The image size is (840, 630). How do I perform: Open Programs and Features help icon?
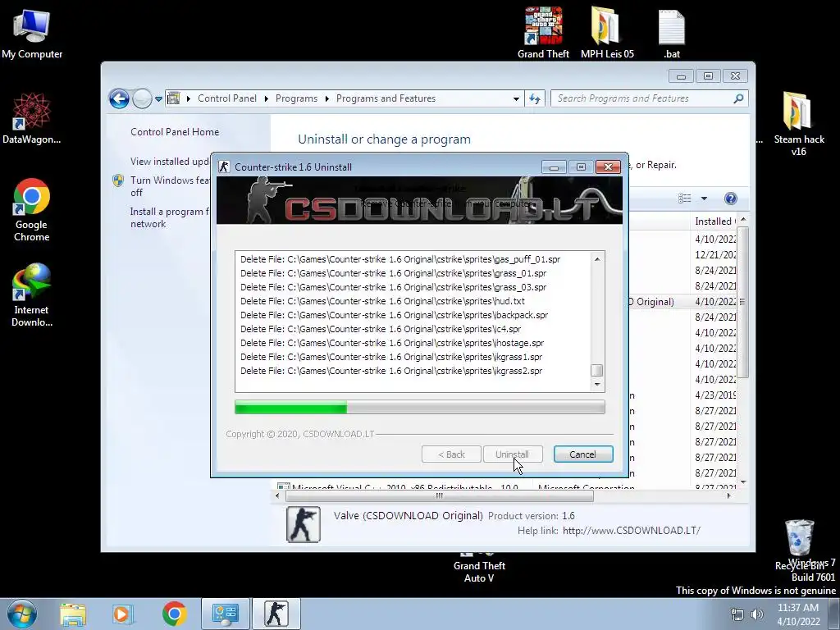(730, 199)
